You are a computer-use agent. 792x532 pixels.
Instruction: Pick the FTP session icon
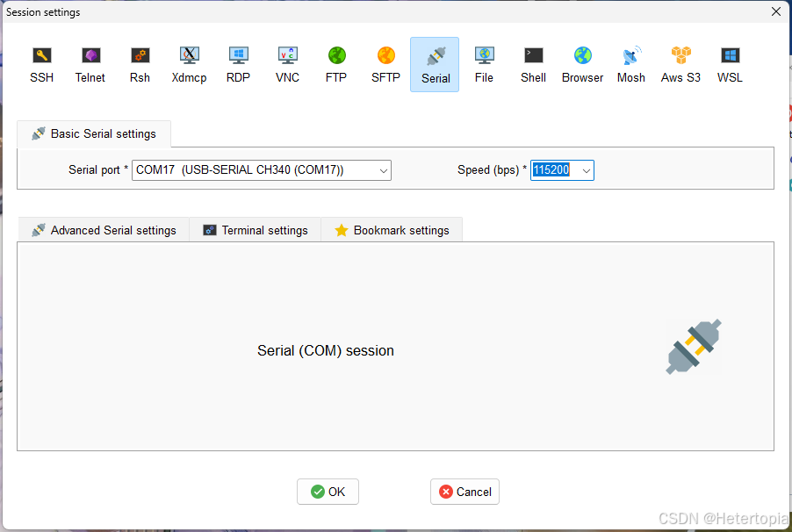(336, 65)
